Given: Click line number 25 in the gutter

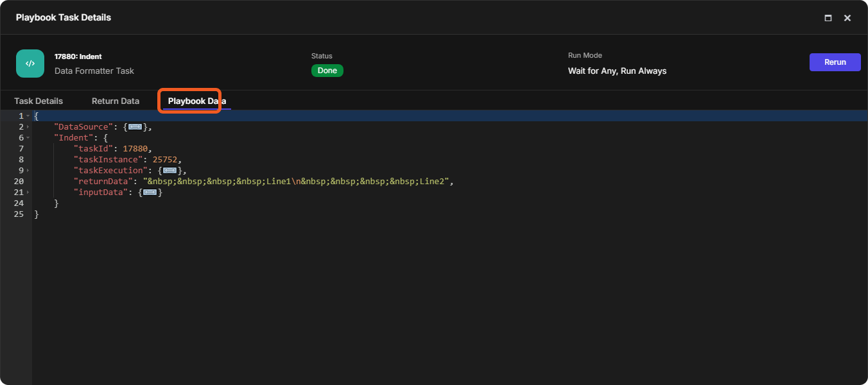Looking at the screenshot, I should click(x=19, y=214).
